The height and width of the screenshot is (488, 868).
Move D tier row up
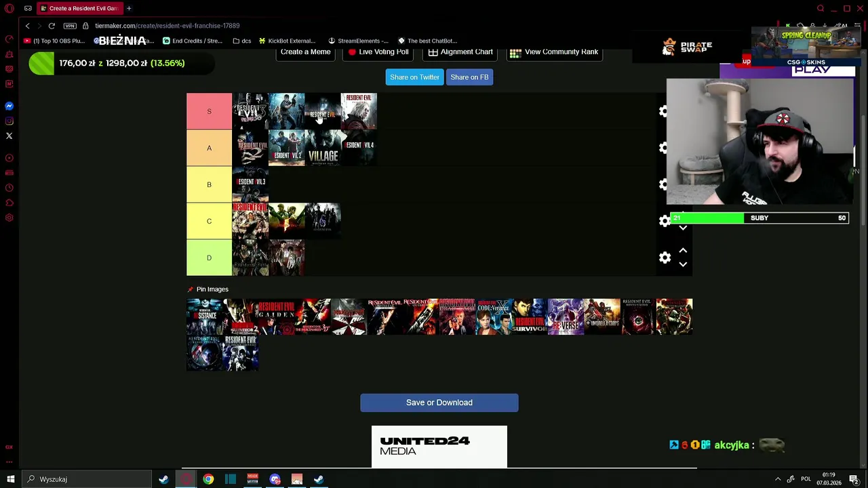683,251
